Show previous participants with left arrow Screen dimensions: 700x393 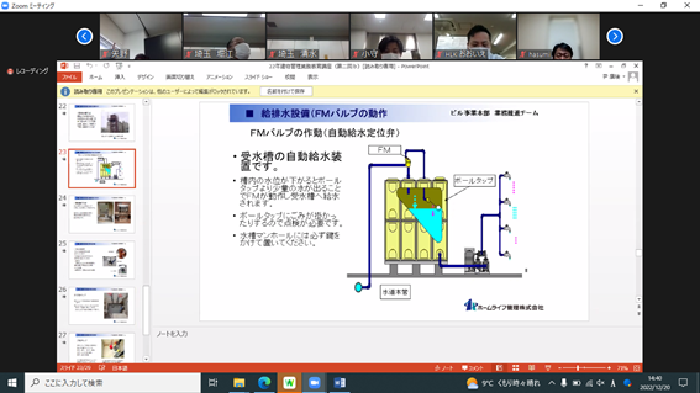84,36
